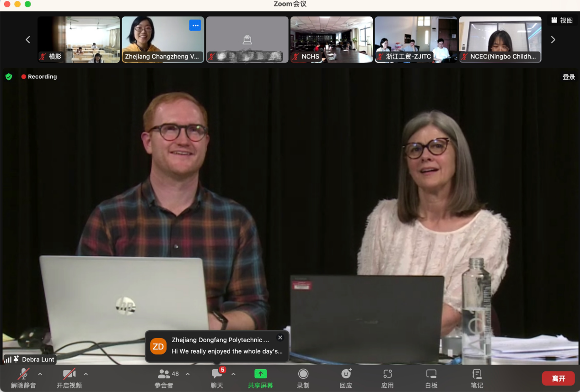Open the Apps icon in toolbar
Image resolution: width=580 pixels, height=392 pixels.
pyautogui.click(x=387, y=374)
